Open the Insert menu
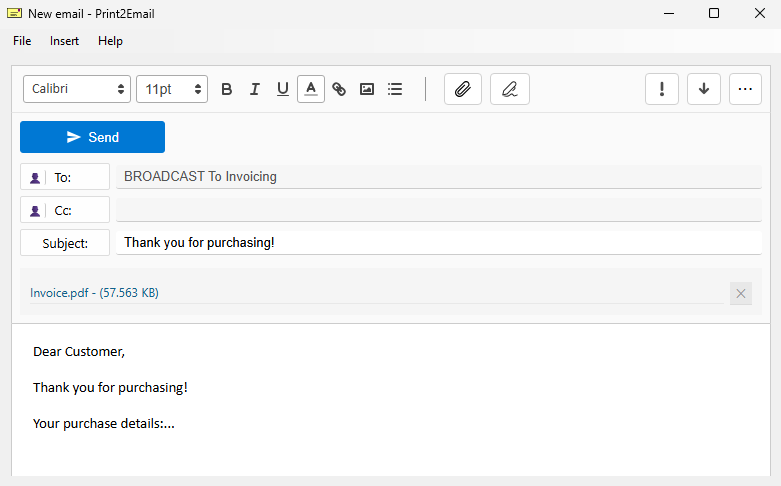The width and height of the screenshot is (781, 486). (x=64, y=41)
